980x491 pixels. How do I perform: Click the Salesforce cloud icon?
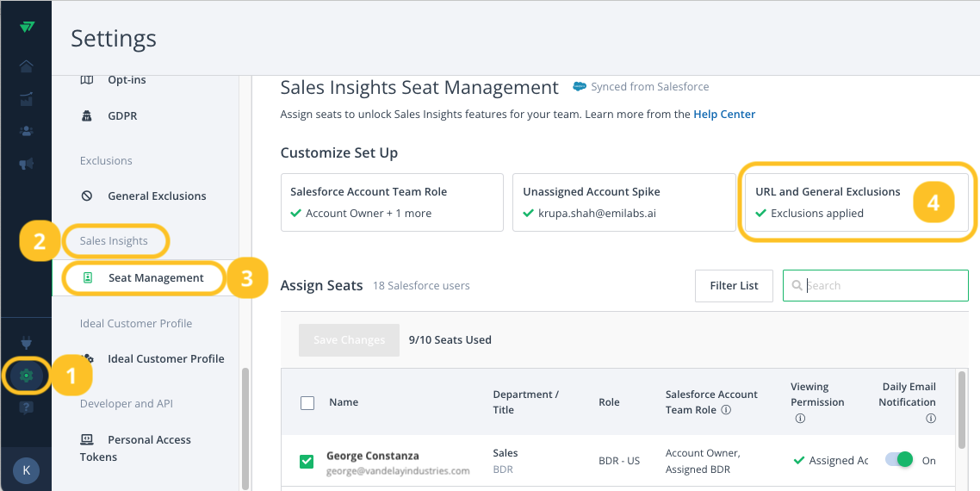(580, 87)
